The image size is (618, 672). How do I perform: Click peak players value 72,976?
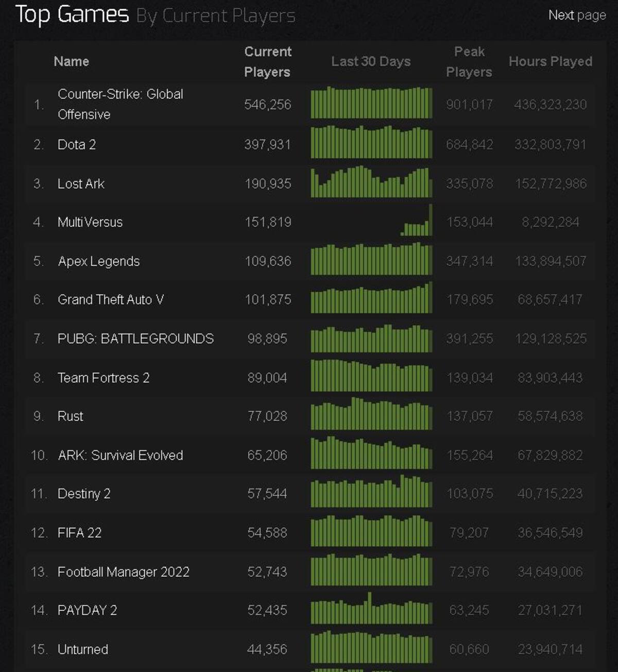point(469,572)
